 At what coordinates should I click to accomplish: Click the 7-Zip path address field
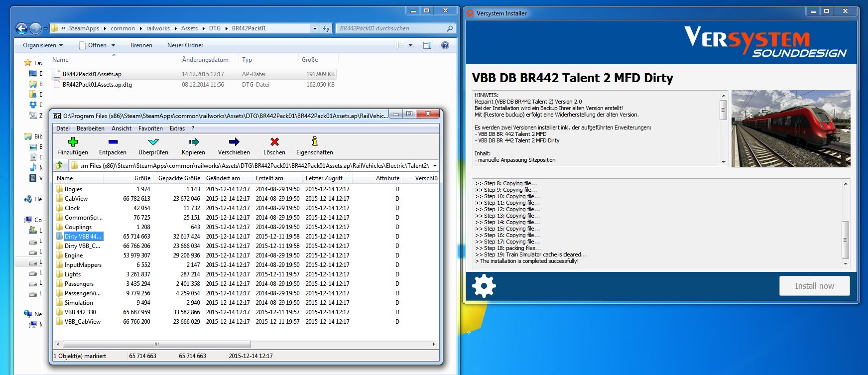[x=254, y=166]
